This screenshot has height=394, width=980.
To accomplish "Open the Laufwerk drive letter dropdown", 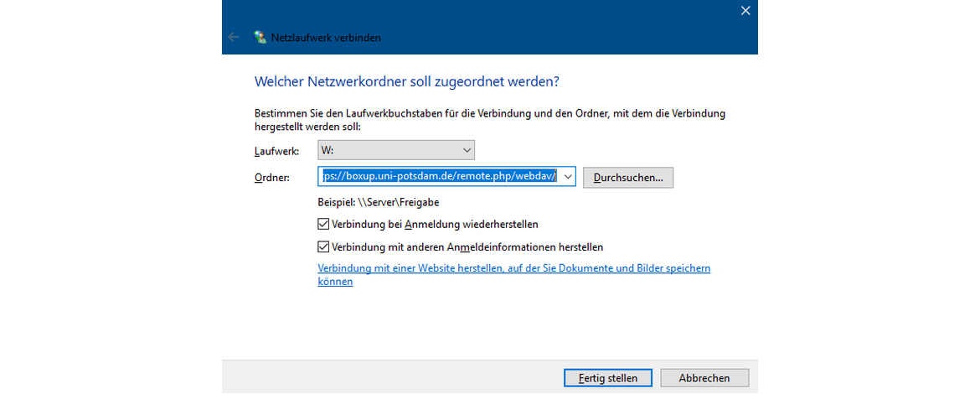I will point(467,150).
